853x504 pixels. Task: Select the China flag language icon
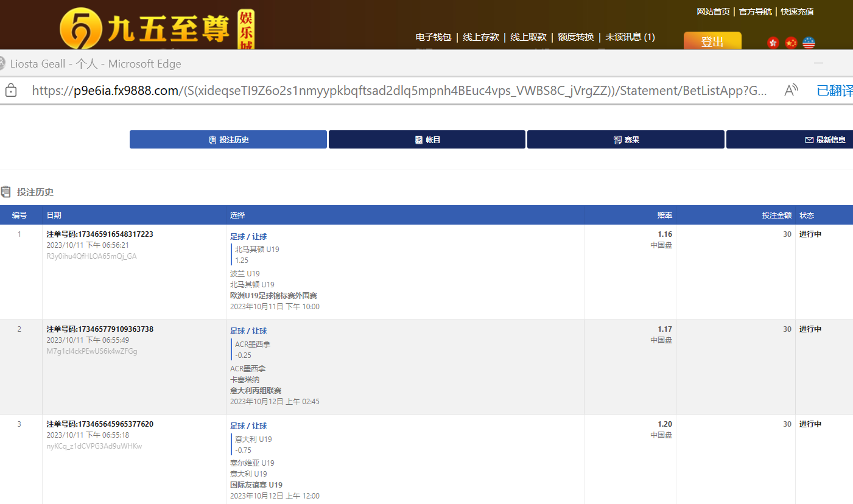(791, 43)
